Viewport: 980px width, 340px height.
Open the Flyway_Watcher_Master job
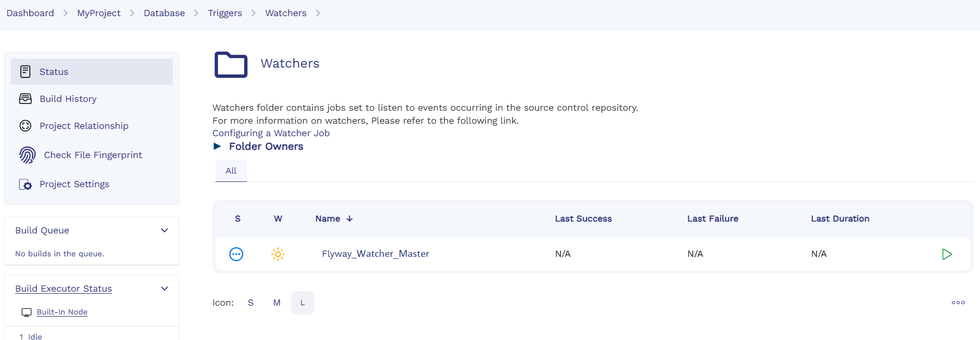[375, 254]
